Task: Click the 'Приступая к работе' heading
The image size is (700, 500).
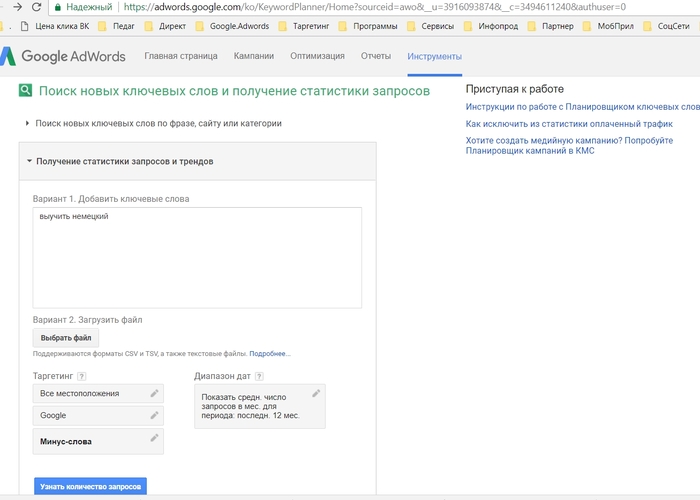Action: [514, 89]
